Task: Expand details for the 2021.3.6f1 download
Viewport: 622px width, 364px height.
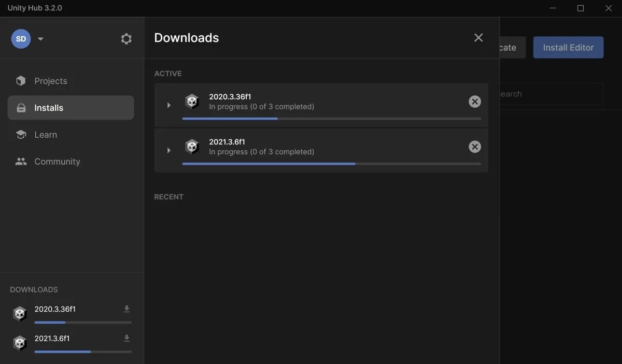Action: click(x=168, y=150)
